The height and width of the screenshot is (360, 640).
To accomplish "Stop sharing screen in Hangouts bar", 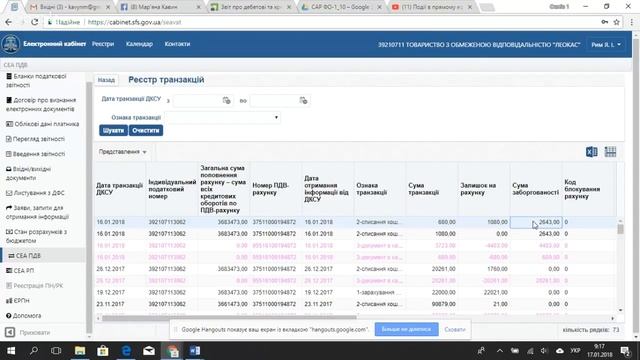I will tap(407, 329).
